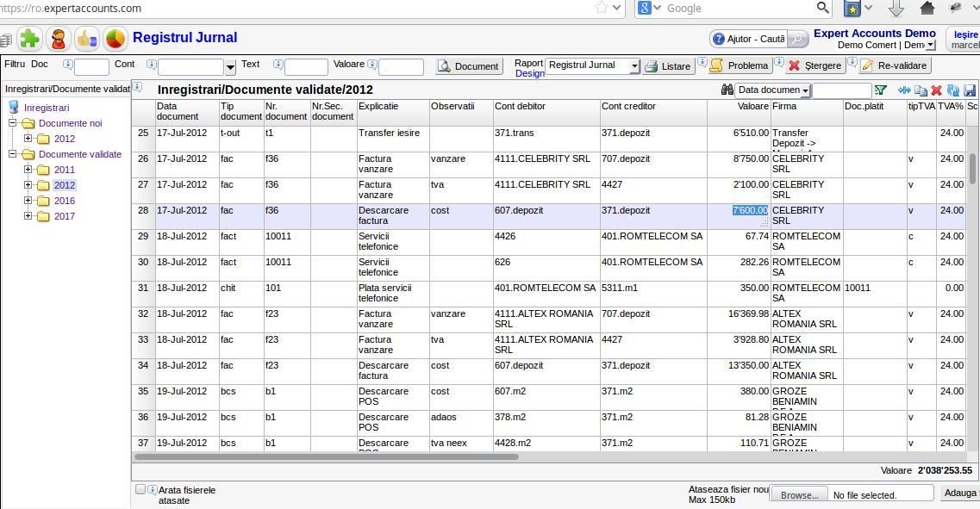The height and width of the screenshot is (509, 980).
Task: Select the Inregistrari root tree item
Action: click(47, 108)
